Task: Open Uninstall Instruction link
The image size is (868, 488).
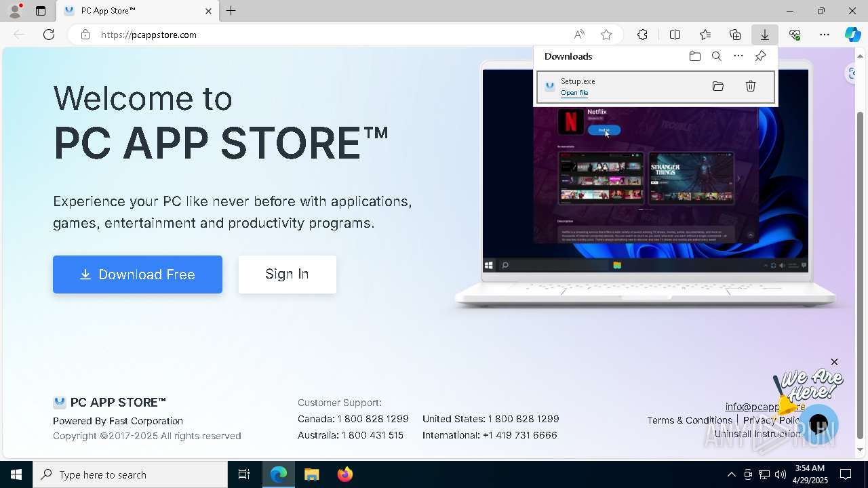Action: point(757,434)
